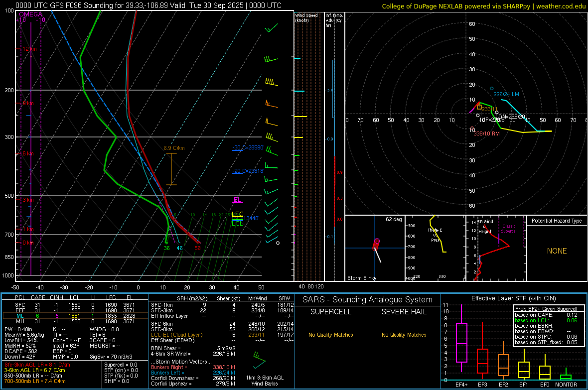Click the Prob EF2+ Given Supercell header
588x390 pixels.
[x=546, y=309]
